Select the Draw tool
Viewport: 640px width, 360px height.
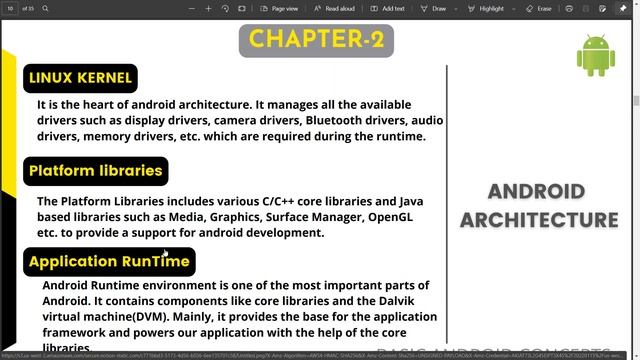click(x=433, y=9)
